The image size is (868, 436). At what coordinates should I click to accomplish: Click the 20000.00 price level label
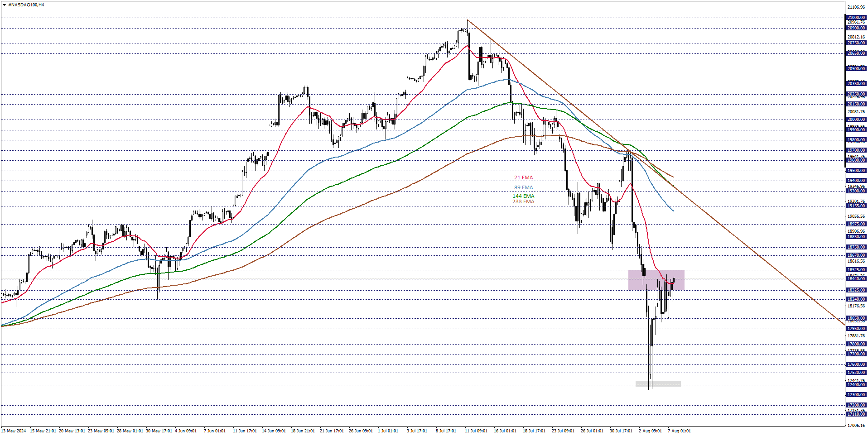coord(856,120)
